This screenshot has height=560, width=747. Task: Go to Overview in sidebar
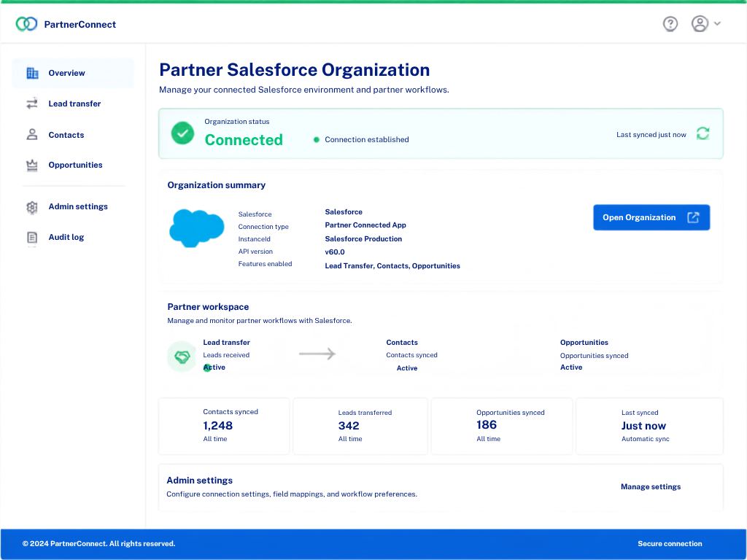pos(73,73)
